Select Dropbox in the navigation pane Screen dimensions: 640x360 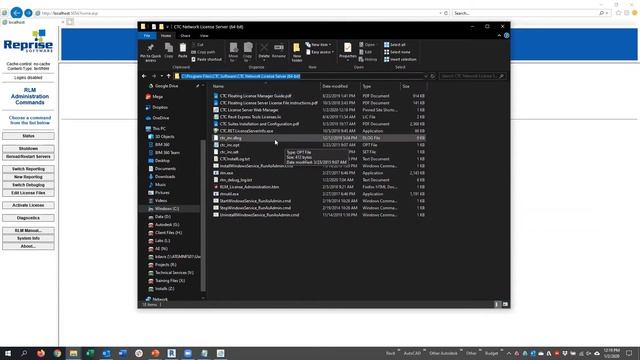click(x=157, y=107)
